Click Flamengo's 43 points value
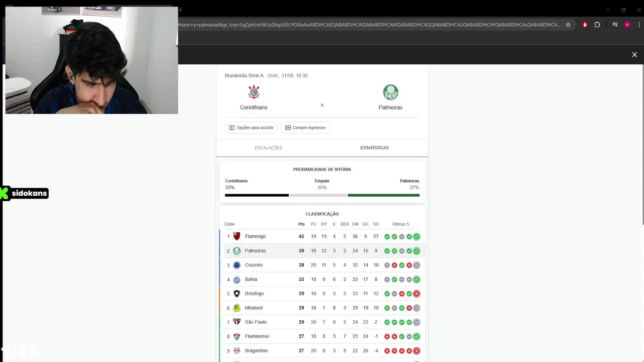 pyautogui.click(x=301, y=236)
